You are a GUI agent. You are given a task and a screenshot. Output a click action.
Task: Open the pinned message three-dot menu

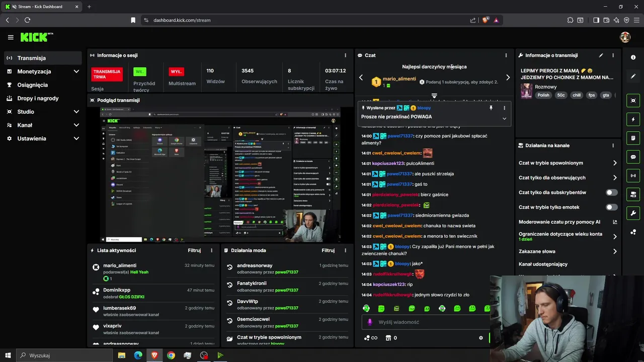[504, 108]
